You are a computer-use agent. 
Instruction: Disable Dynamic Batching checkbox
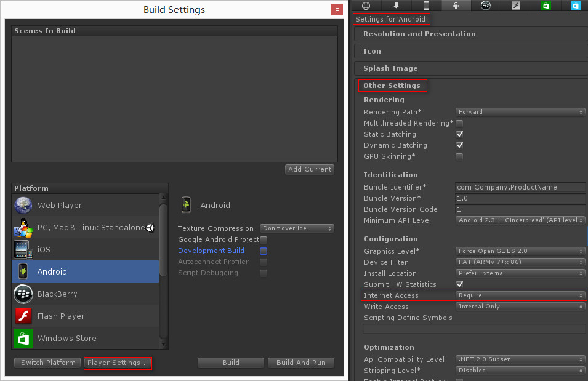(459, 145)
